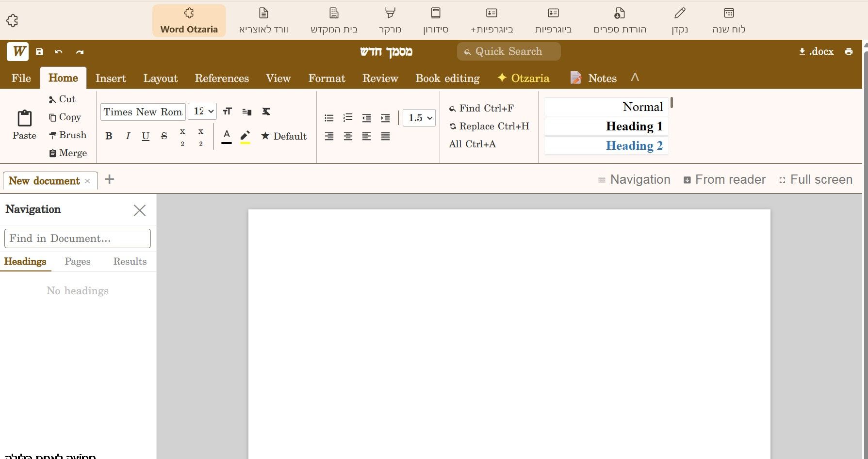Screen dimensions: 868x459
Task: Click the Undo arrow icon
Action: [x=59, y=51]
